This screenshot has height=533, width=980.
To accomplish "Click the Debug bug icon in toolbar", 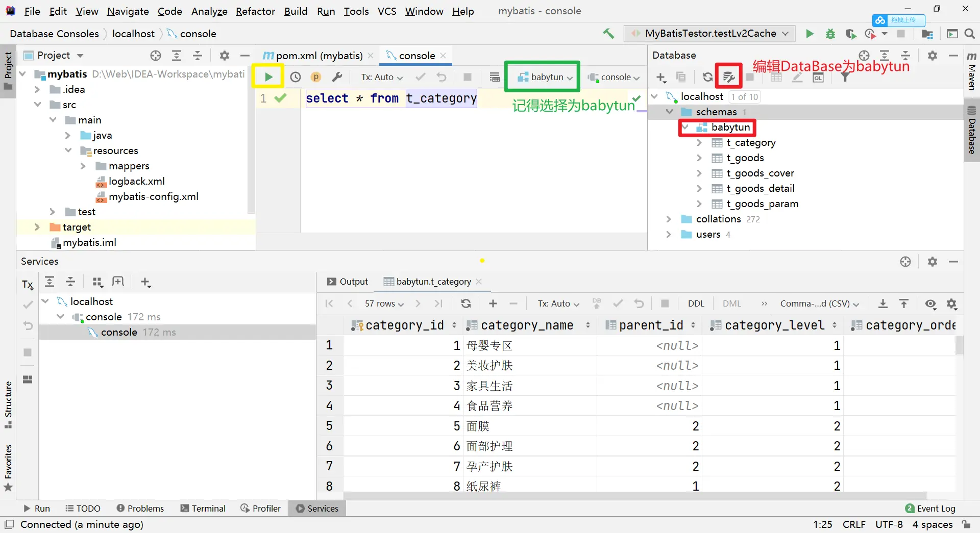I will pyautogui.click(x=830, y=34).
